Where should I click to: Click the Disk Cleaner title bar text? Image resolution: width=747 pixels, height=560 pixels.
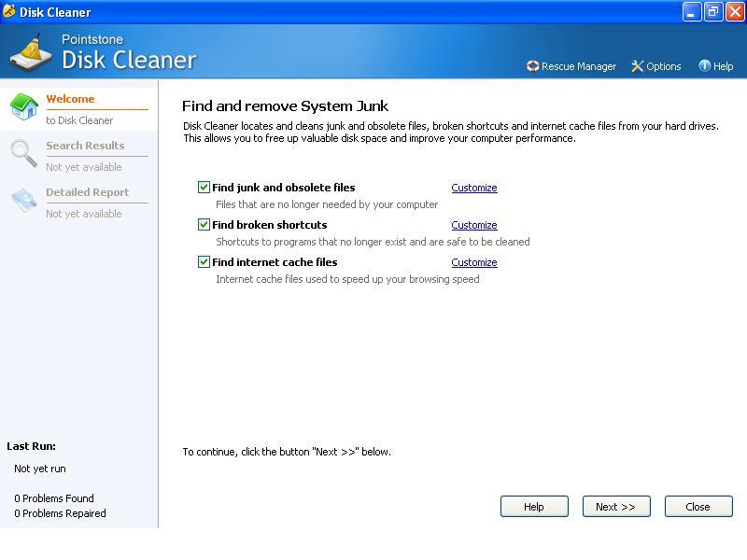pyautogui.click(x=55, y=12)
